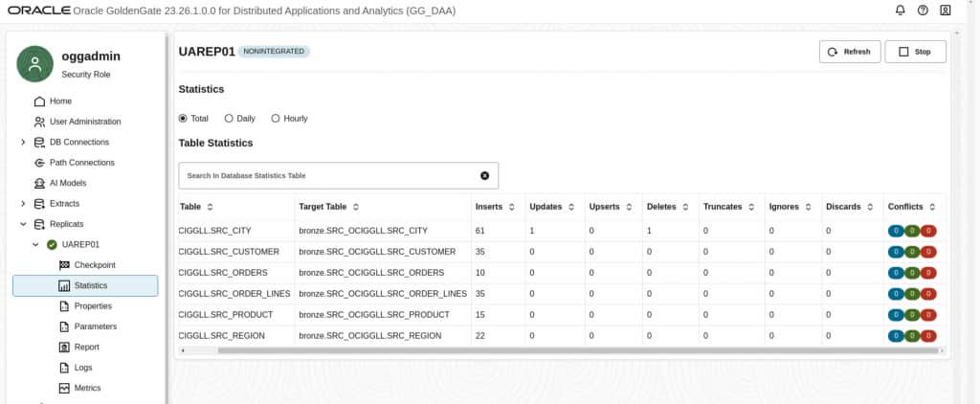
Task: Expand the DB Connections tree node
Action: pyautogui.click(x=23, y=143)
